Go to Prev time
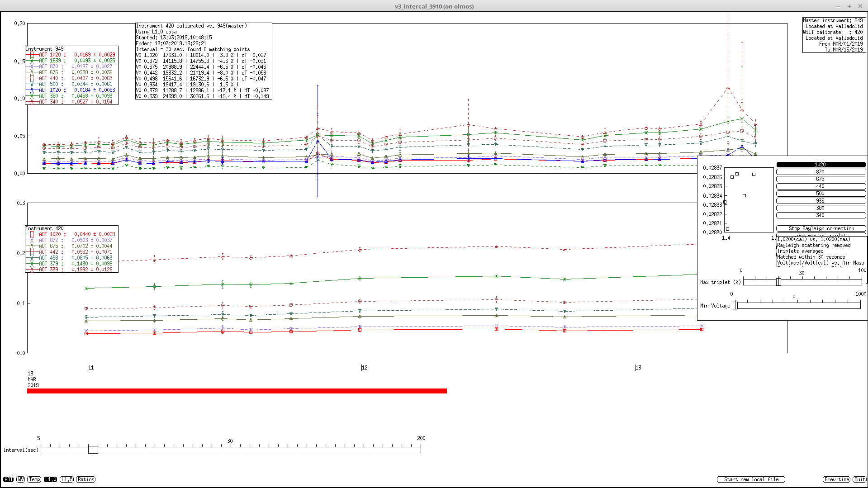 837,479
